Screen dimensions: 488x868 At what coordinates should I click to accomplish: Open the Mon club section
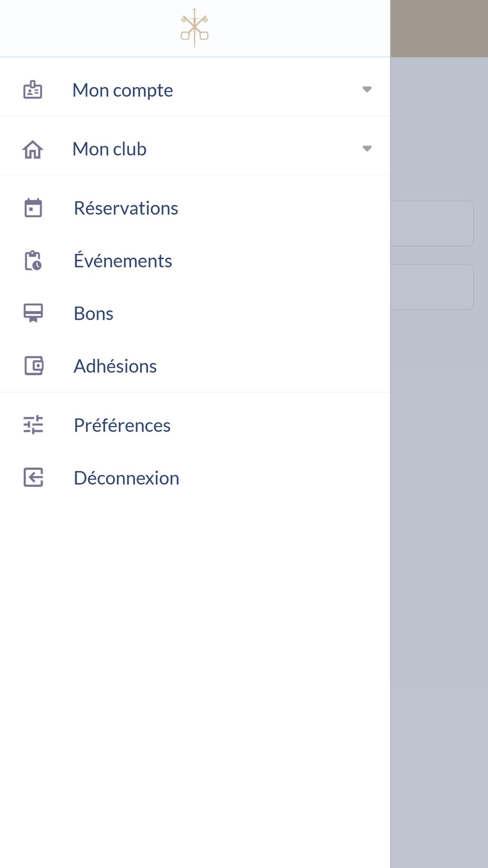109,149
